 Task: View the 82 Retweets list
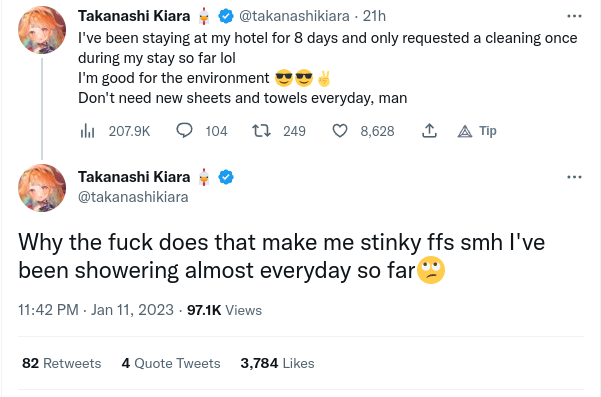click(x=62, y=363)
